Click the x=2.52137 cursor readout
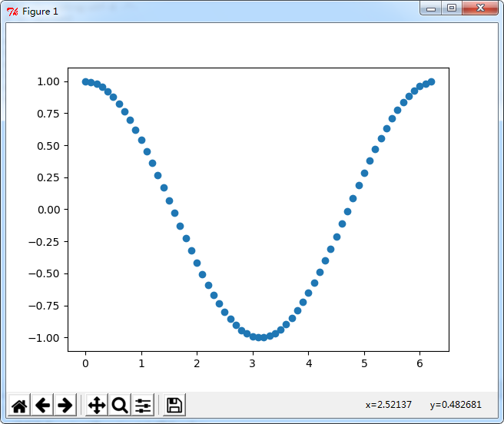The width and height of the screenshot is (504, 424). click(x=388, y=404)
